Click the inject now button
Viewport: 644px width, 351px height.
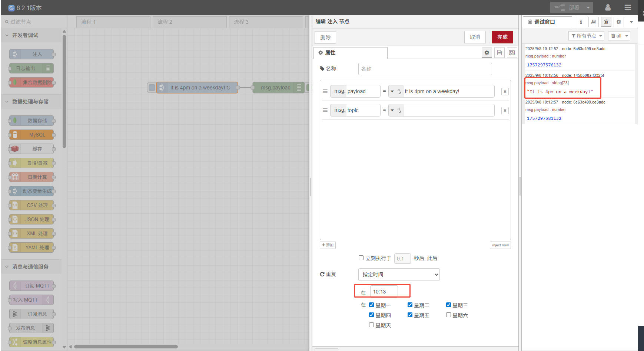coord(500,245)
